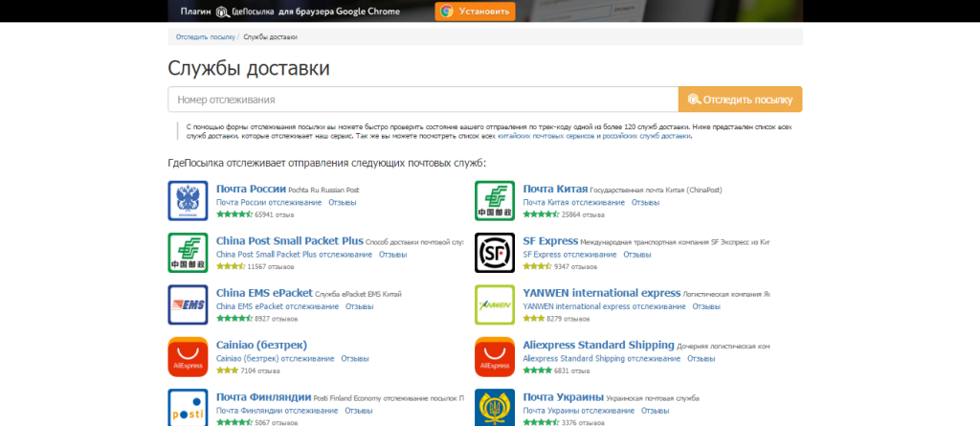
Task: Open the Почта Китая title link
Action: 555,189
